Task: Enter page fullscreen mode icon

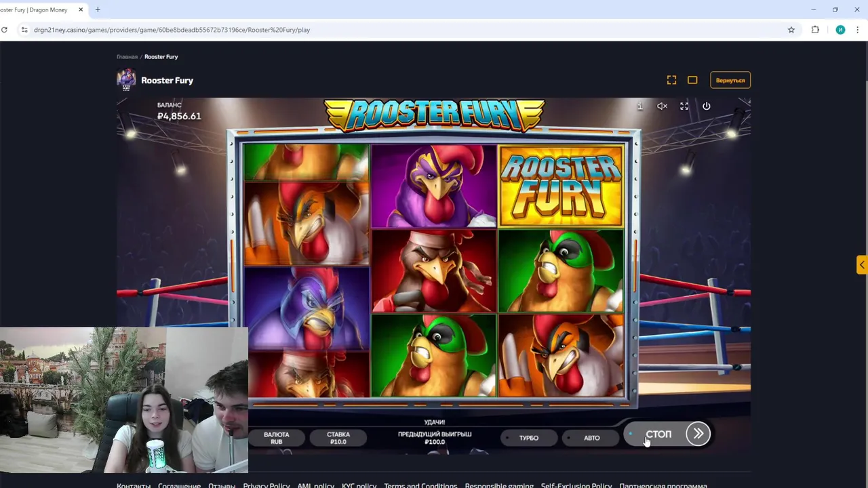Action: pyautogui.click(x=671, y=80)
